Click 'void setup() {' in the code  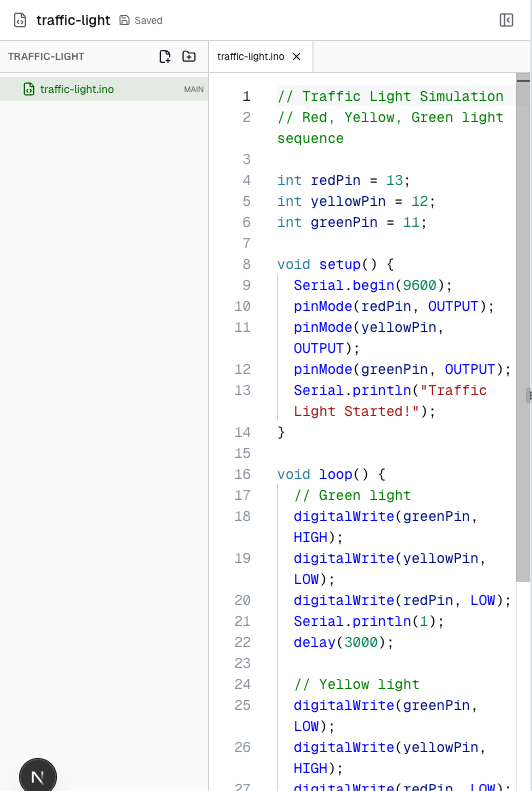335,264
